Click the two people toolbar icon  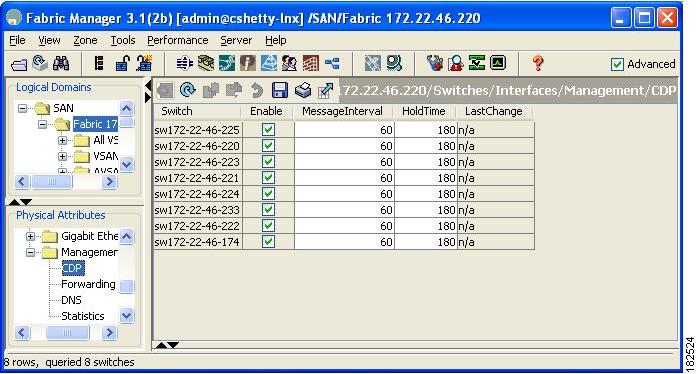click(289, 63)
